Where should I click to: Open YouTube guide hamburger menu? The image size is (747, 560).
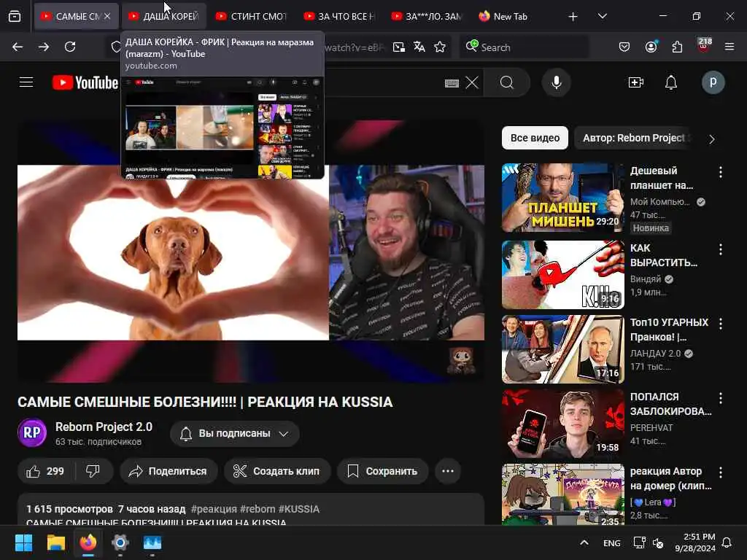coord(26,82)
